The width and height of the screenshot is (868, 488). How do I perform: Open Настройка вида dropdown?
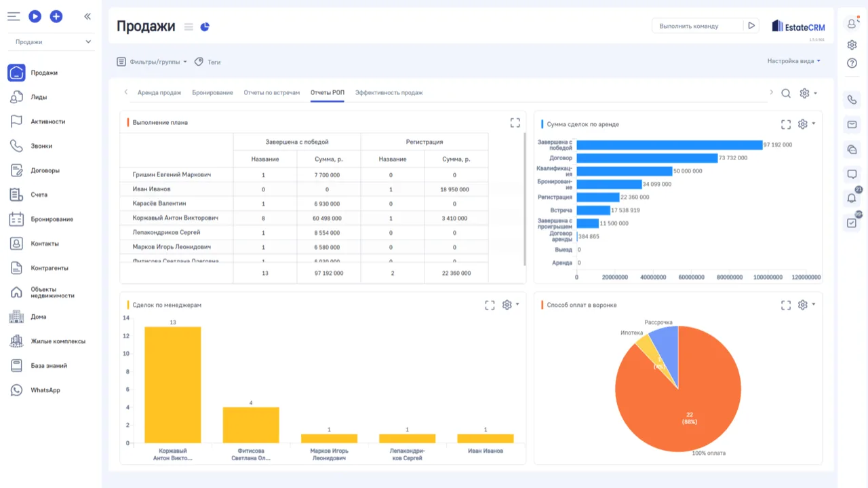pos(794,61)
